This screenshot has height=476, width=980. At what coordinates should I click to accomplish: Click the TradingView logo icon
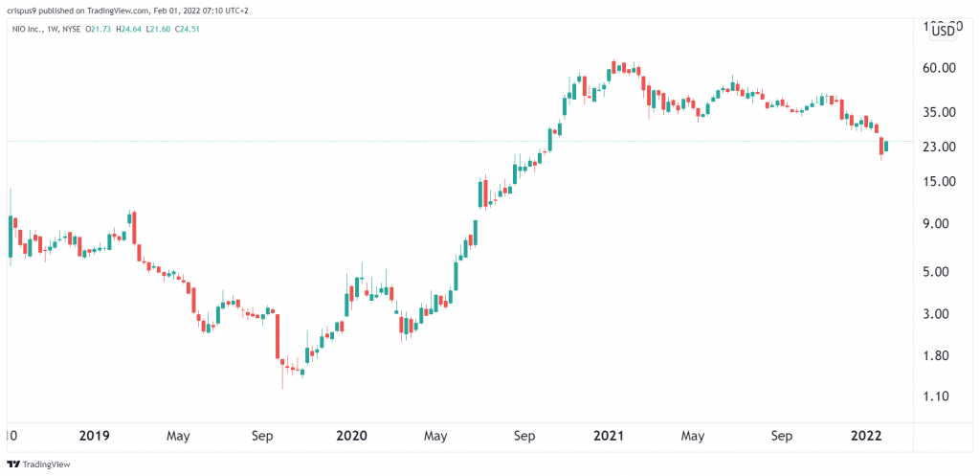click(12, 465)
